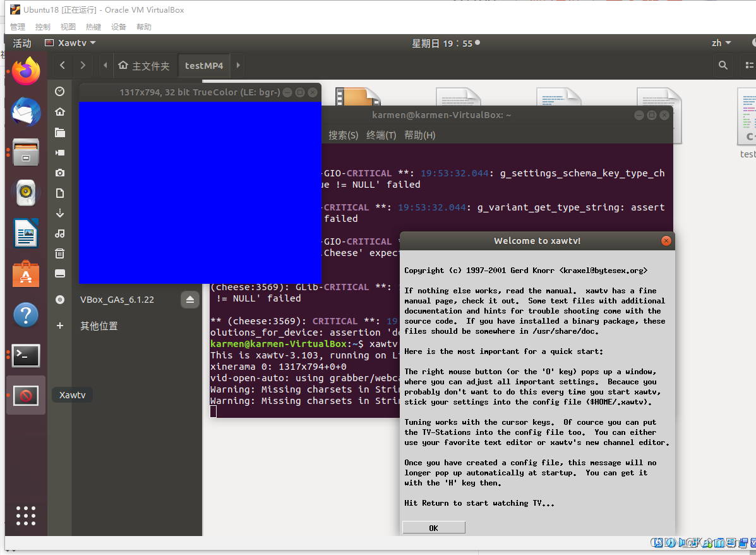The image size is (756, 555).
Task: Open Music icon in Files sidebar
Action: (60, 233)
